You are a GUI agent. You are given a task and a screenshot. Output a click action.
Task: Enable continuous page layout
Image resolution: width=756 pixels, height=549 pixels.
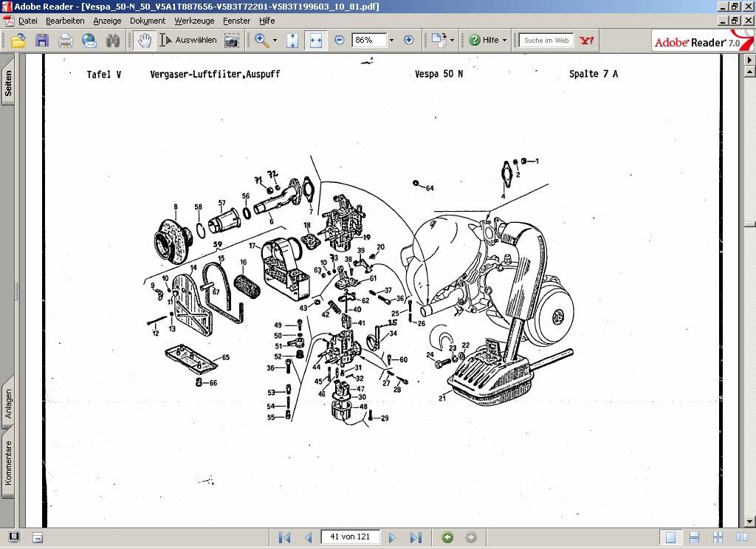point(694,537)
